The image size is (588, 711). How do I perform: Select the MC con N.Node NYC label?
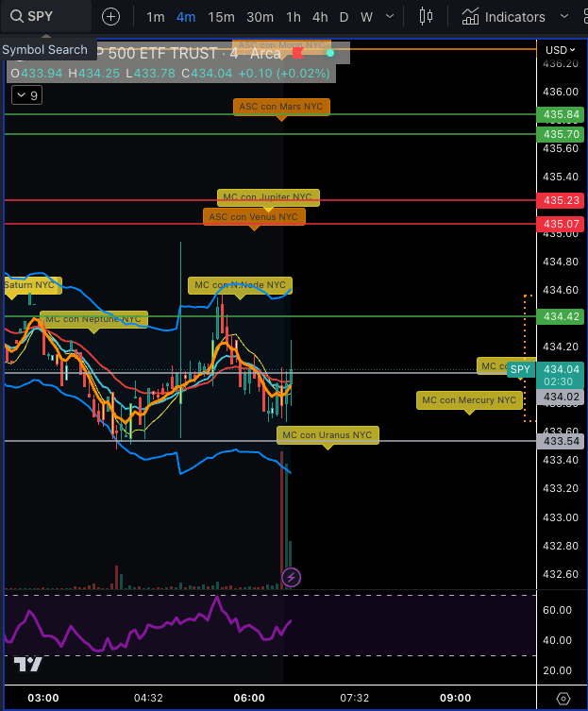[240, 285]
